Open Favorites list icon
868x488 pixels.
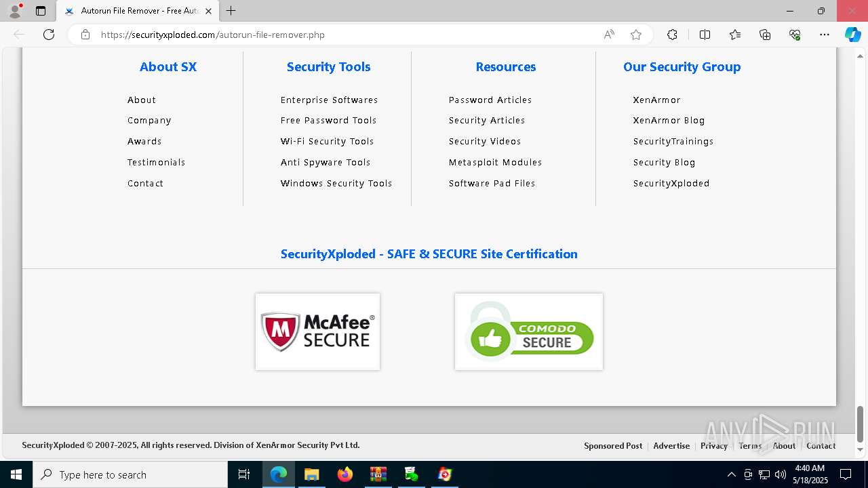(735, 35)
